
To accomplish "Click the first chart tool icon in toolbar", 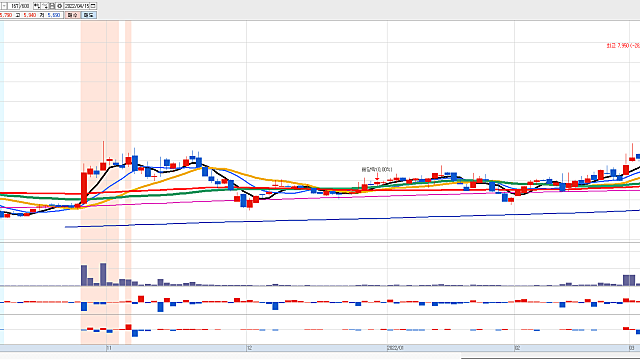I will (x=37, y=6).
